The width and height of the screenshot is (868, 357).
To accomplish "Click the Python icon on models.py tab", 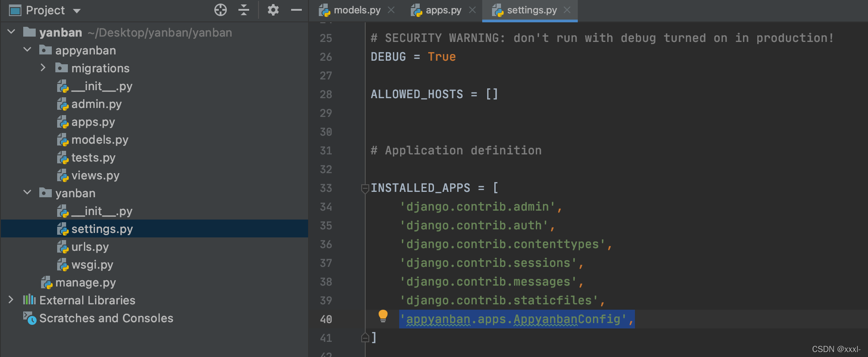I will 325,10.
